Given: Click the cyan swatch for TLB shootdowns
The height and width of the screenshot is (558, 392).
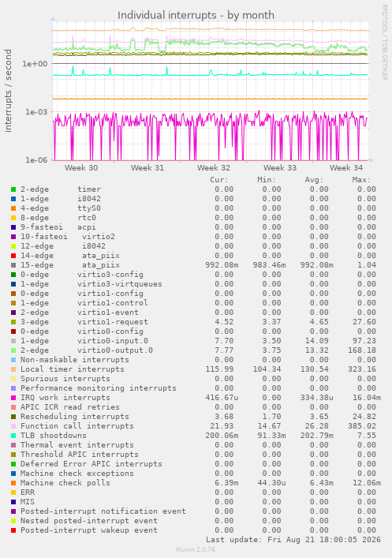Looking at the screenshot, I should (13, 436).
